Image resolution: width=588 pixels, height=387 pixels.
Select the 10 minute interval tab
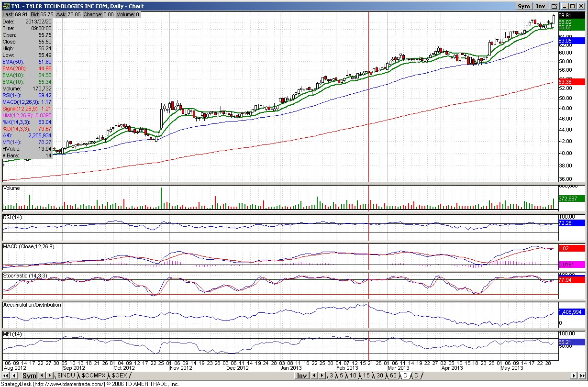[x=353, y=376]
